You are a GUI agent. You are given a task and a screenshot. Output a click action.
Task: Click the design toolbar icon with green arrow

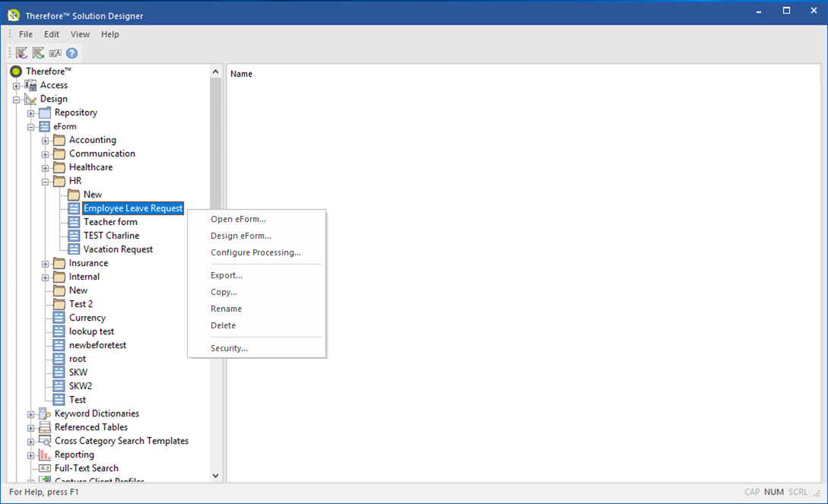pyautogui.click(x=38, y=52)
